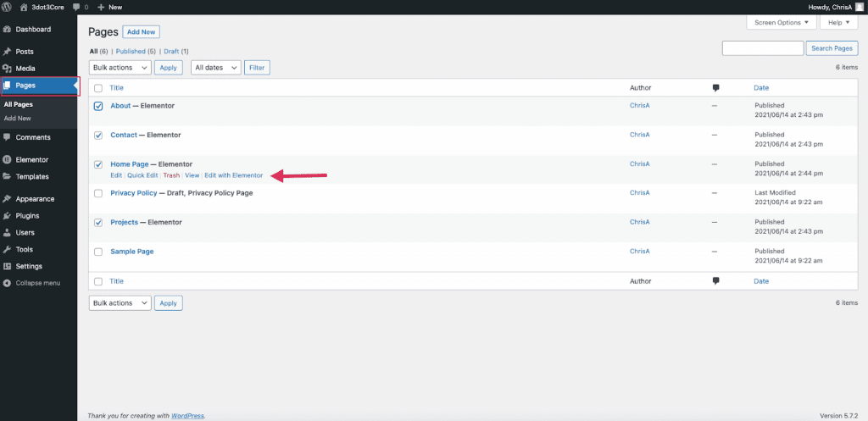Expand the Screen Options panel
Screen dimensions: 868x421
click(x=782, y=23)
